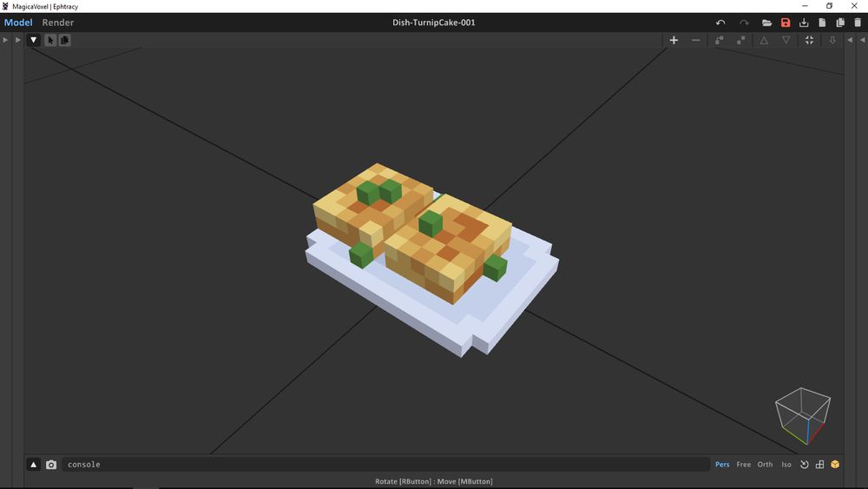This screenshot has height=489, width=868.
Task: Add a new object with plus button
Action: coord(674,41)
